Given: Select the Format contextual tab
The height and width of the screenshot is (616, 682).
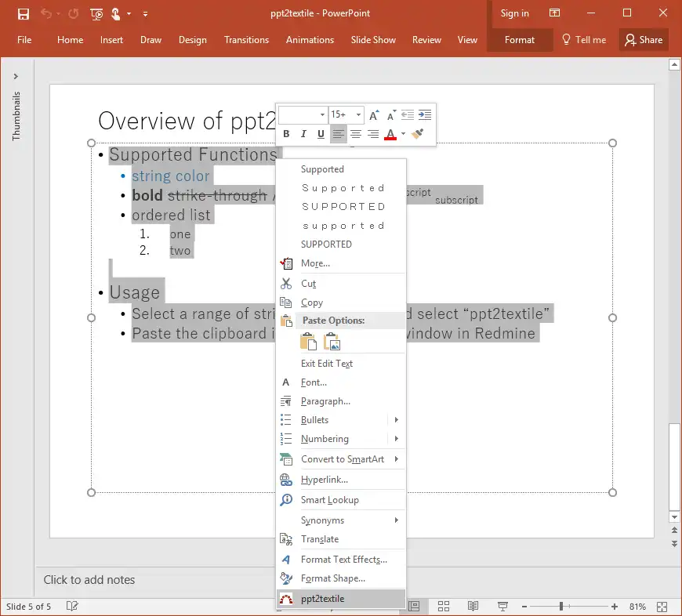Looking at the screenshot, I should (x=519, y=39).
